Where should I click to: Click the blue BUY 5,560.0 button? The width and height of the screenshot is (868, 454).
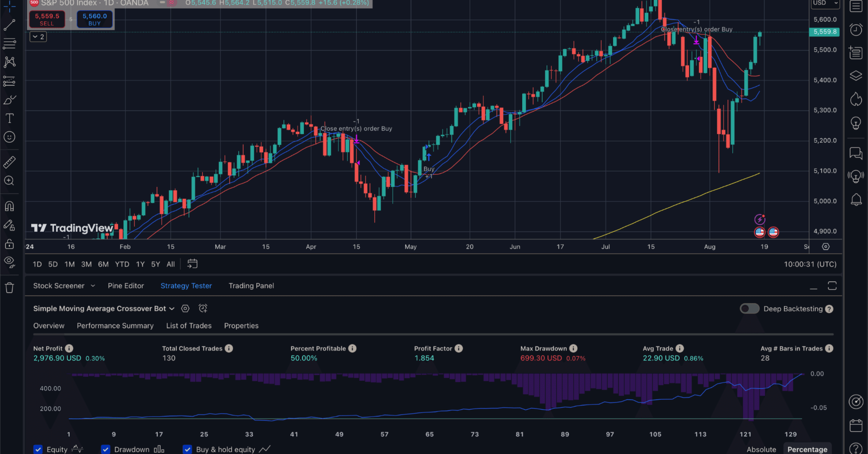coord(94,19)
